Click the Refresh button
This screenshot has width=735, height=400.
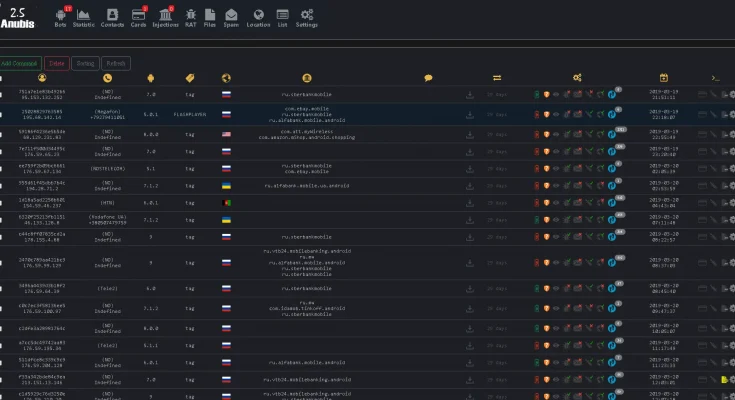click(115, 63)
